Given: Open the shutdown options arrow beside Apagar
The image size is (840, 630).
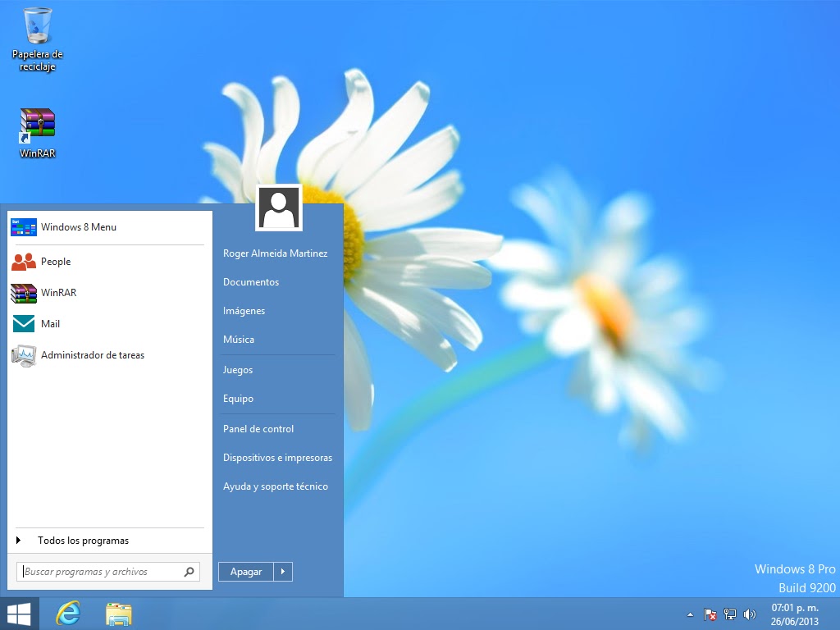Looking at the screenshot, I should tap(283, 572).
